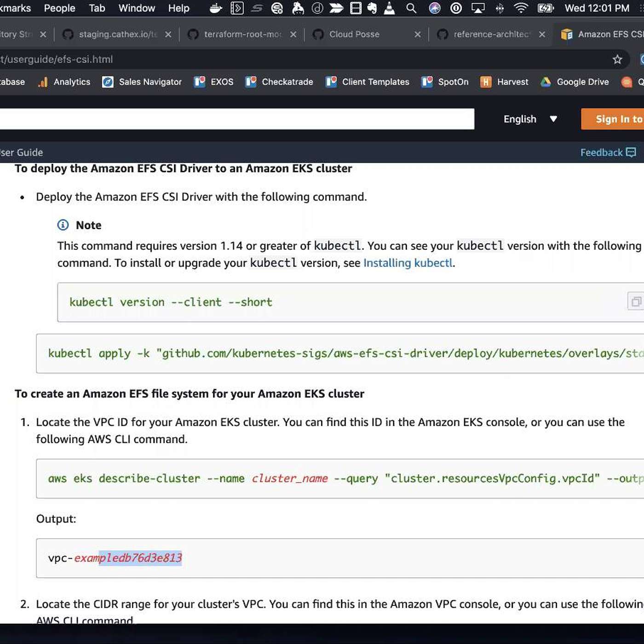Click the red cluster_name placeholder
This screenshot has width=644, height=644.
pos(290,478)
